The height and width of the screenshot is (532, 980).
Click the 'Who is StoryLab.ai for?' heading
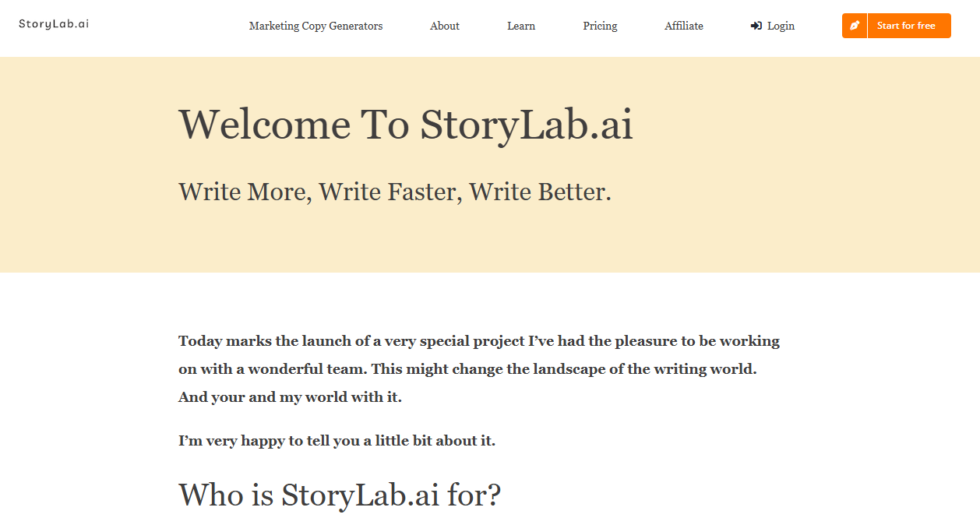click(x=340, y=495)
